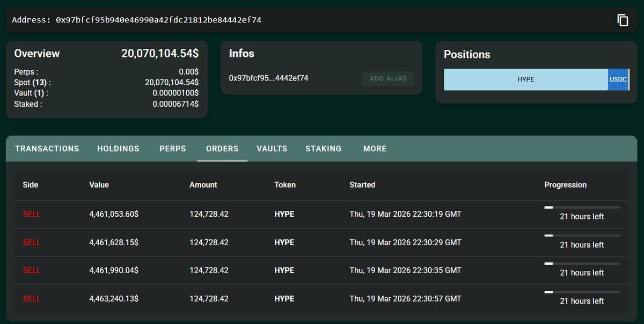Click the Add Alias button

(388, 78)
